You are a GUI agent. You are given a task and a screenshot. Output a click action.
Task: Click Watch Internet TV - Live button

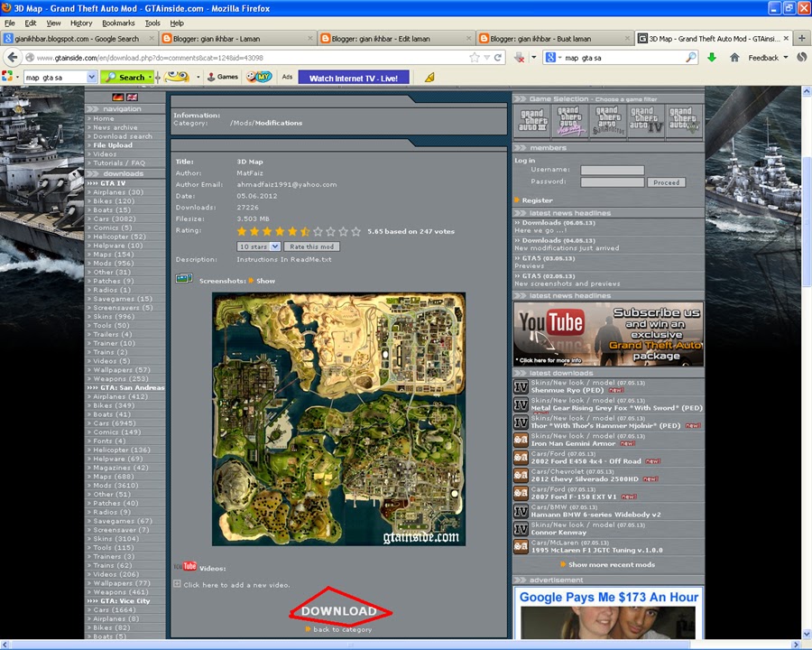tap(354, 78)
